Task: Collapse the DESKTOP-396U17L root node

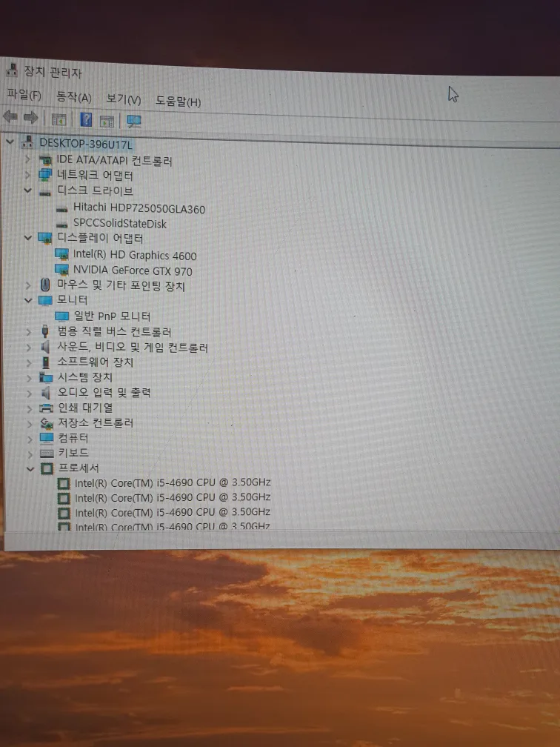Action: pyautogui.click(x=10, y=142)
